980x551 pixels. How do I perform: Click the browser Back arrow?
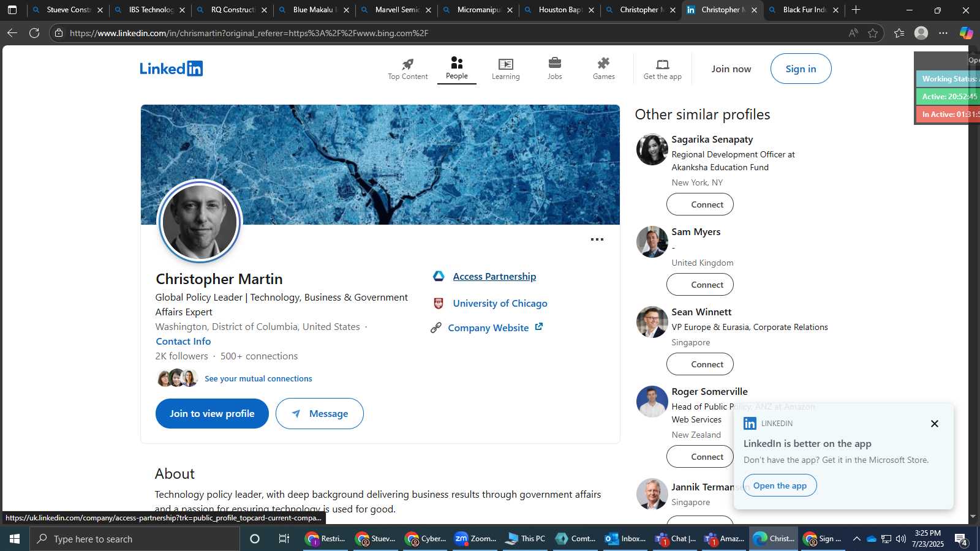[x=12, y=33]
